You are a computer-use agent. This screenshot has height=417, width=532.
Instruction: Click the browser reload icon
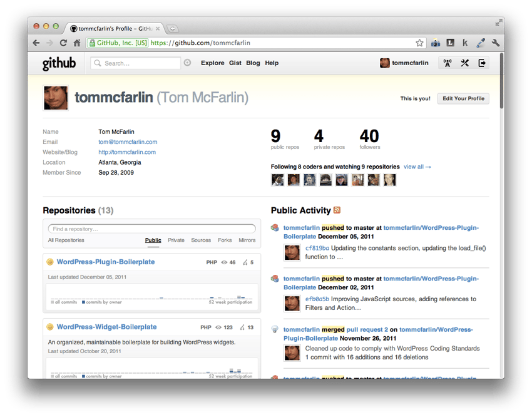pos(63,43)
